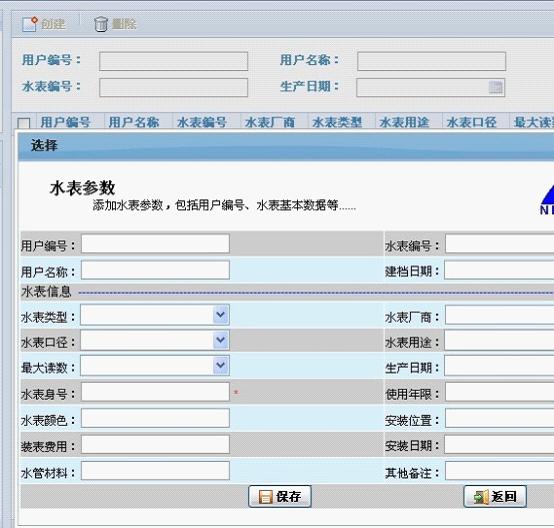Viewport: 554px width, 528px height.
Task: Focus the 用户编号 field in the dialog
Action: click(x=155, y=244)
